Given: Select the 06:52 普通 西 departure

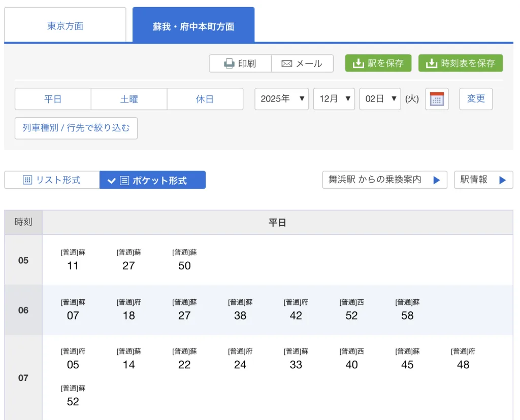Looking at the screenshot, I should click(351, 310).
